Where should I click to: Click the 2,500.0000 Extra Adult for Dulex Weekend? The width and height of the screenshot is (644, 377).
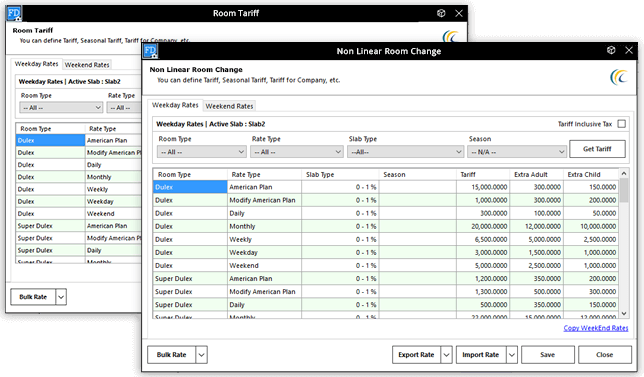(536, 266)
